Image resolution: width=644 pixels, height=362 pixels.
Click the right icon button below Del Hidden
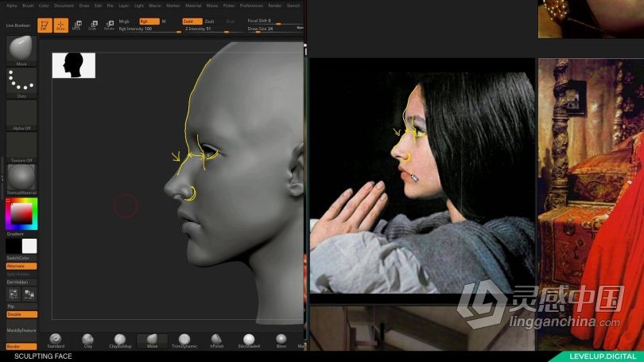29,294
